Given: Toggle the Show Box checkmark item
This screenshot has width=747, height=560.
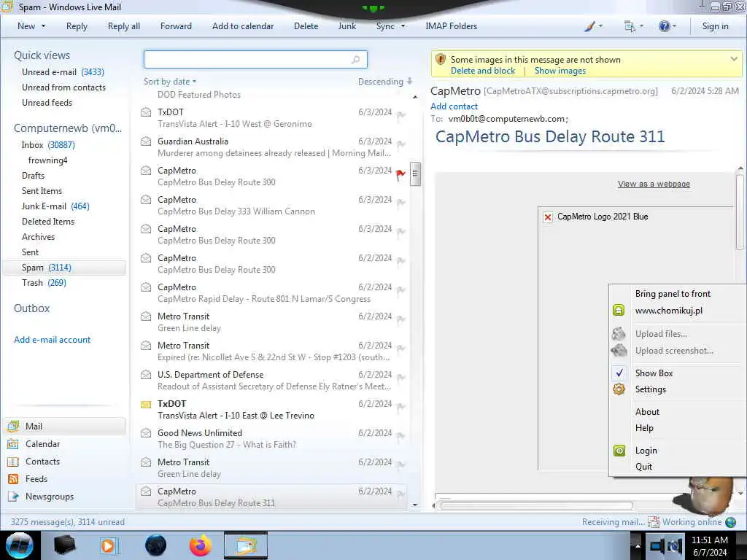Looking at the screenshot, I should 654,373.
